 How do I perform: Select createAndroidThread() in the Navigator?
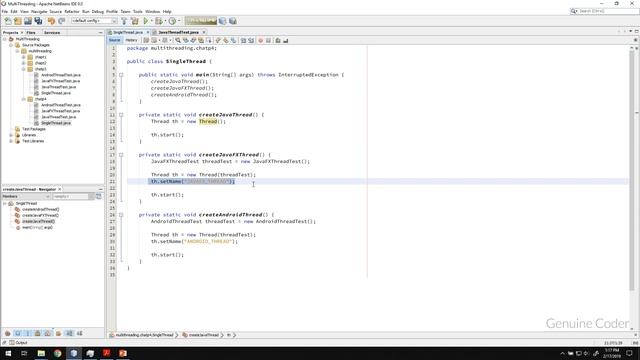coord(40,209)
